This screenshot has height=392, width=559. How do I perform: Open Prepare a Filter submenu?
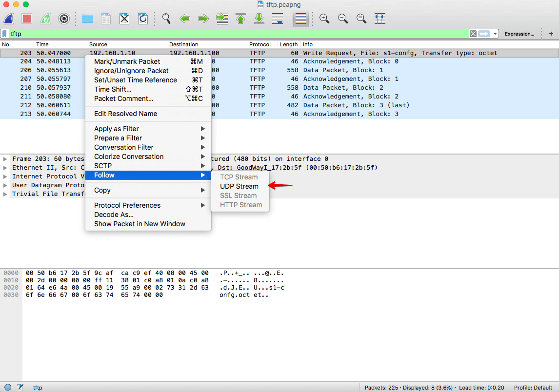(148, 138)
